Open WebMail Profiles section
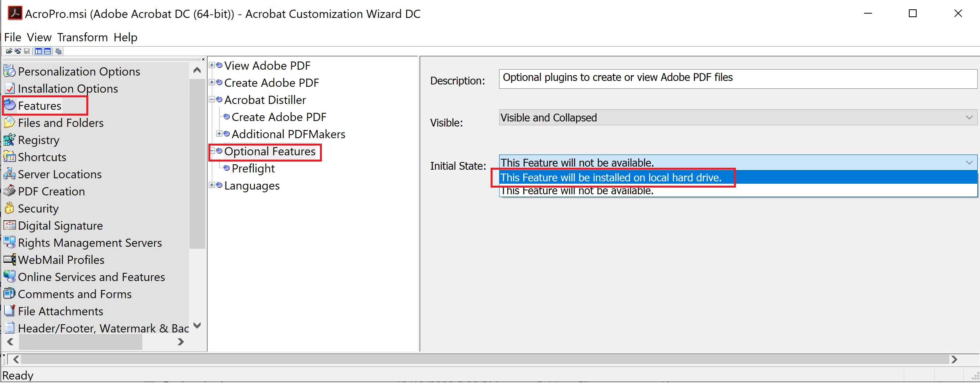Screen dimensions: 980x383 pos(61,260)
